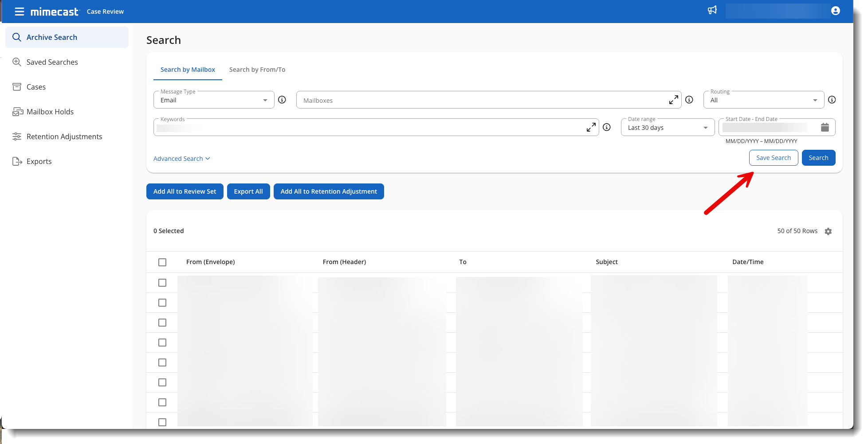Viewport: 868px width, 444px height.
Task: Open table column settings gear
Action: coord(829,231)
